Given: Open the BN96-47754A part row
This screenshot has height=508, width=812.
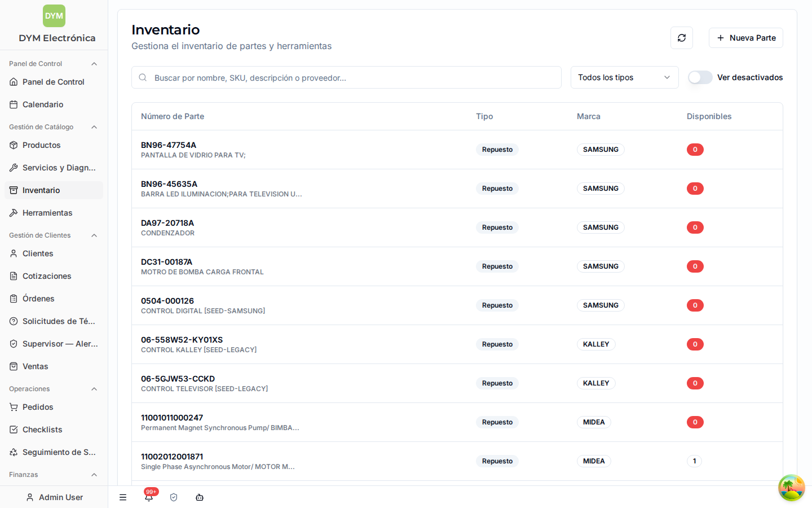Looking at the screenshot, I should point(457,150).
